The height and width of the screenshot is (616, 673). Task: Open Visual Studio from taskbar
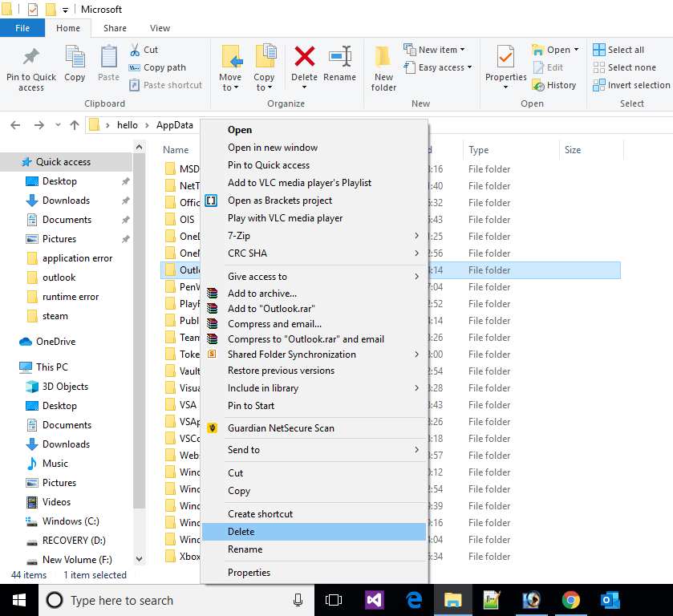[x=374, y=600]
